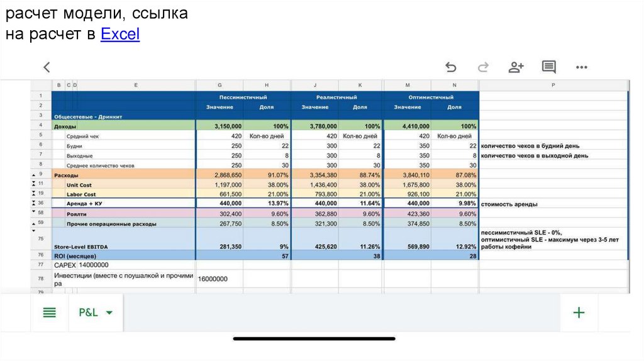Select the P&L sheet tab
The image size is (644, 361).
click(88, 313)
